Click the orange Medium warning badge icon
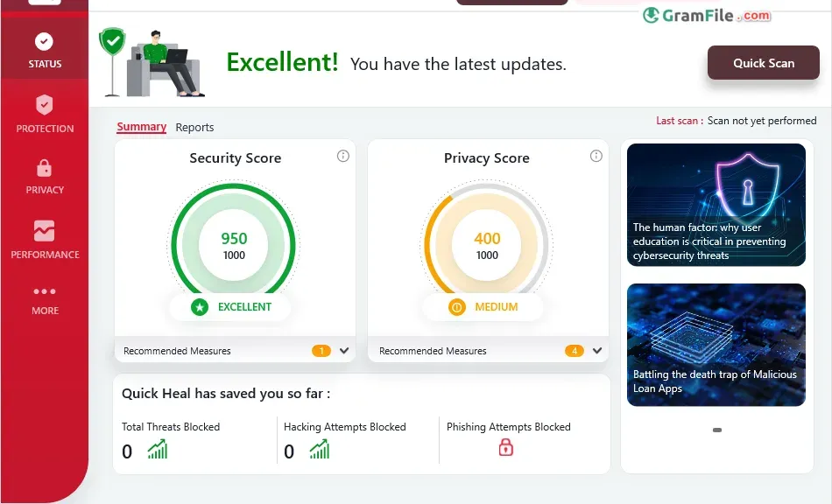This screenshot has height=504, width=832. [457, 307]
